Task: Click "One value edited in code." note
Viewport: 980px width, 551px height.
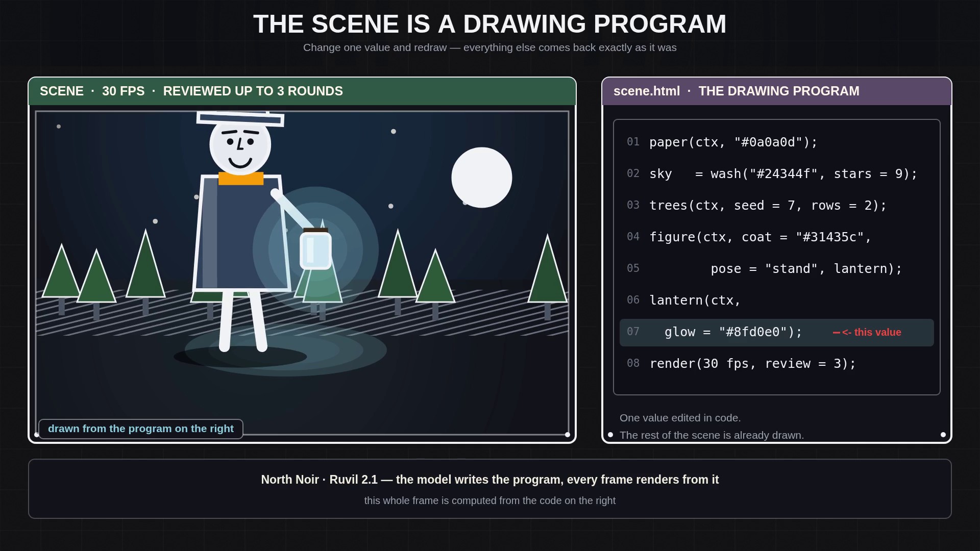Action: pyautogui.click(x=680, y=418)
